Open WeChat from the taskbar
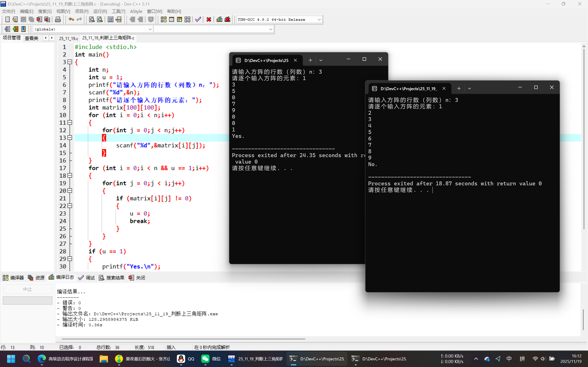 click(x=211, y=359)
